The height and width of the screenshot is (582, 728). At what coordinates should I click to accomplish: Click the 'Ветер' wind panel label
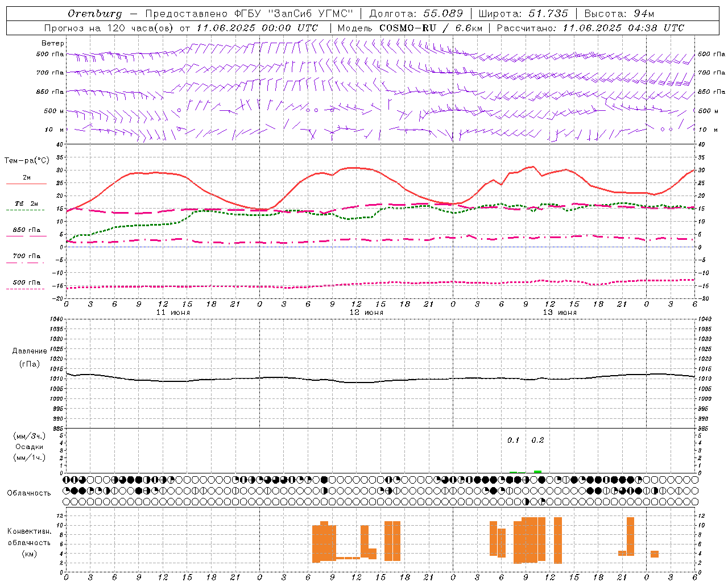pos(53,43)
